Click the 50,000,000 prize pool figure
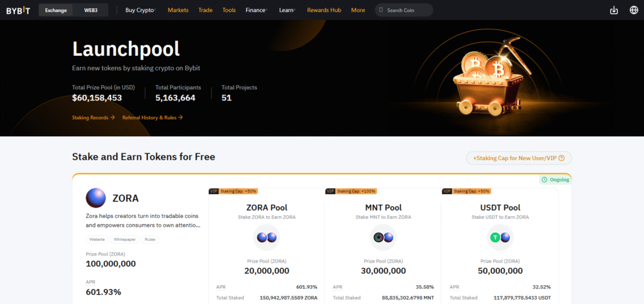This screenshot has height=304, width=644. pos(500,271)
